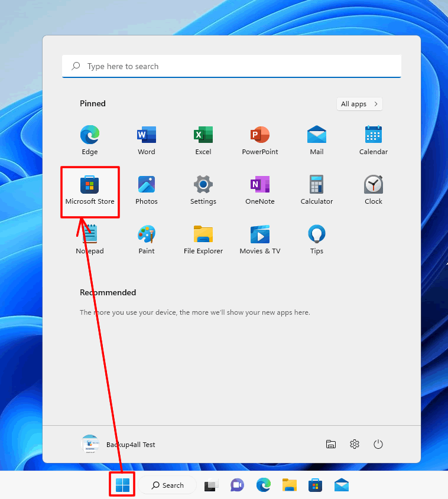Open the Tips app
This screenshot has height=499, width=448.
[x=317, y=240]
